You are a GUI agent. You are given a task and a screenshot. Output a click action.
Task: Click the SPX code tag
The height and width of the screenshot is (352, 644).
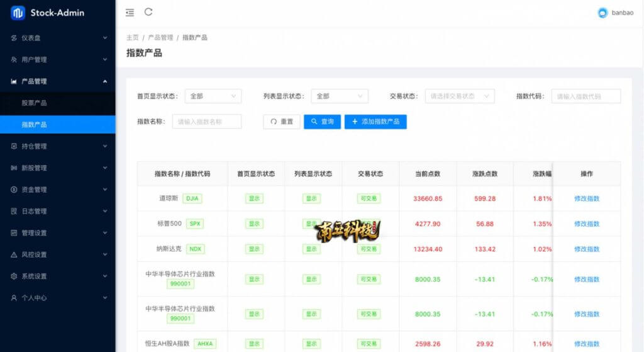[x=195, y=224]
